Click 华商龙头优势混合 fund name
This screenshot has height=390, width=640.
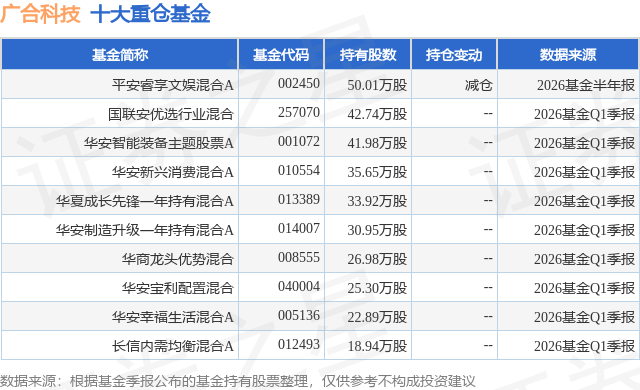coord(178,259)
